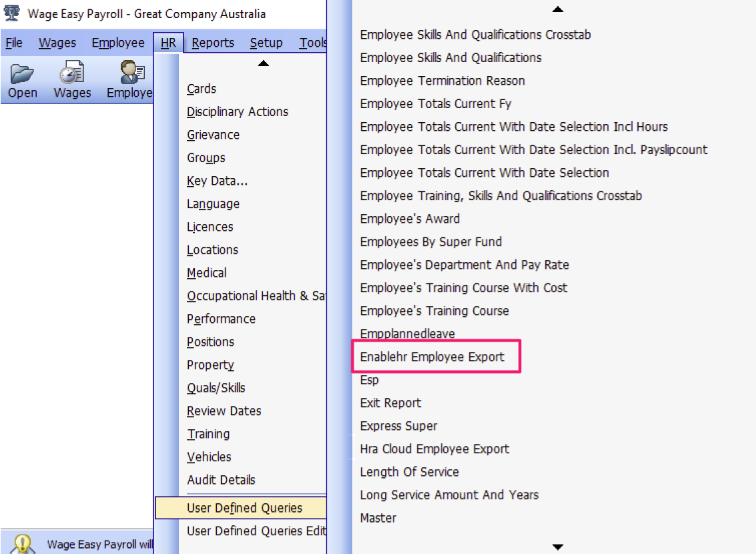Choose Review Dates from the HR menu
Image resolution: width=756 pixels, height=554 pixels.
tap(224, 411)
